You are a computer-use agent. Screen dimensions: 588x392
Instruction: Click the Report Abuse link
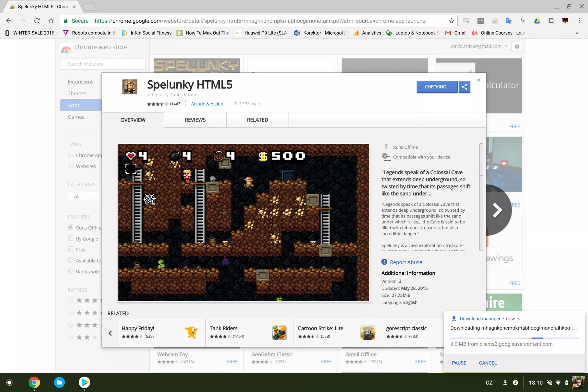406,262
